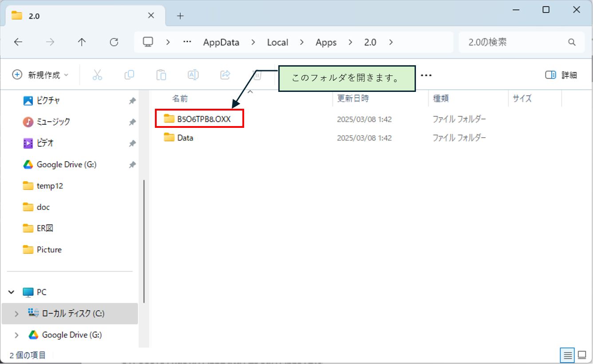Collapse the PC tree node
Viewport: 593px width, 364px height.
point(11,293)
